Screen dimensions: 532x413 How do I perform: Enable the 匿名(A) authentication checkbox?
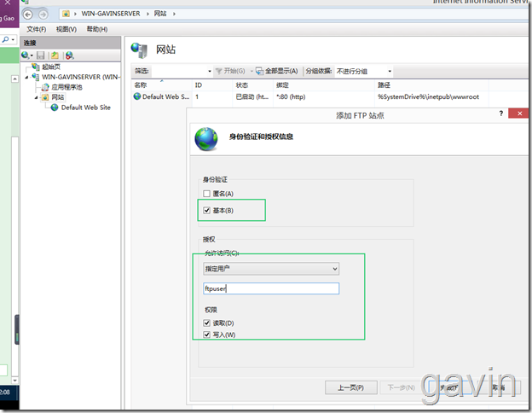point(206,194)
